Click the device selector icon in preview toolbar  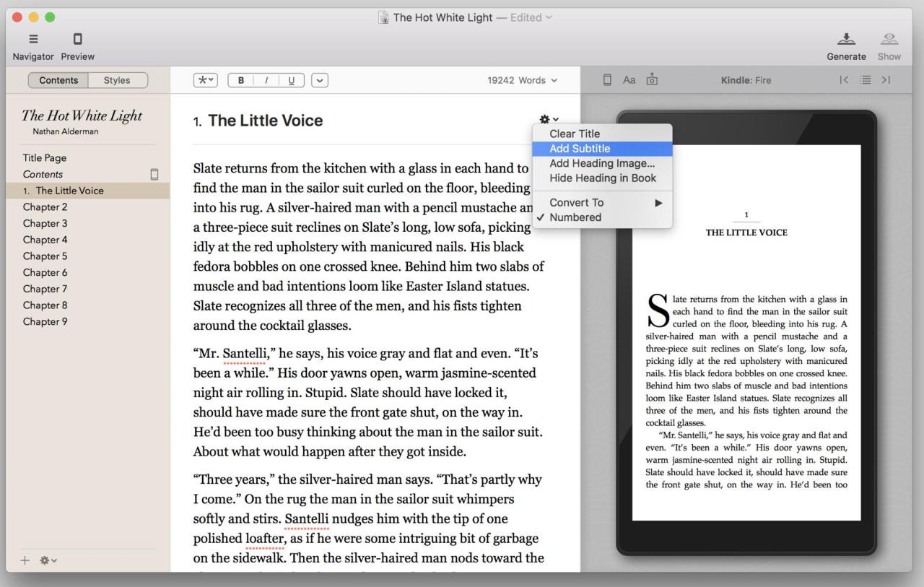pos(607,80)
